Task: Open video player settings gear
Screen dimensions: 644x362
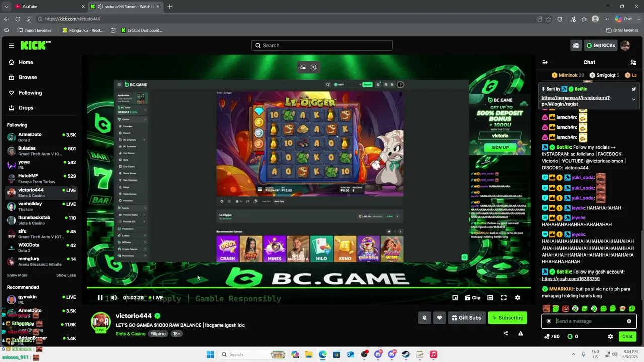Action: coord(517,298)
